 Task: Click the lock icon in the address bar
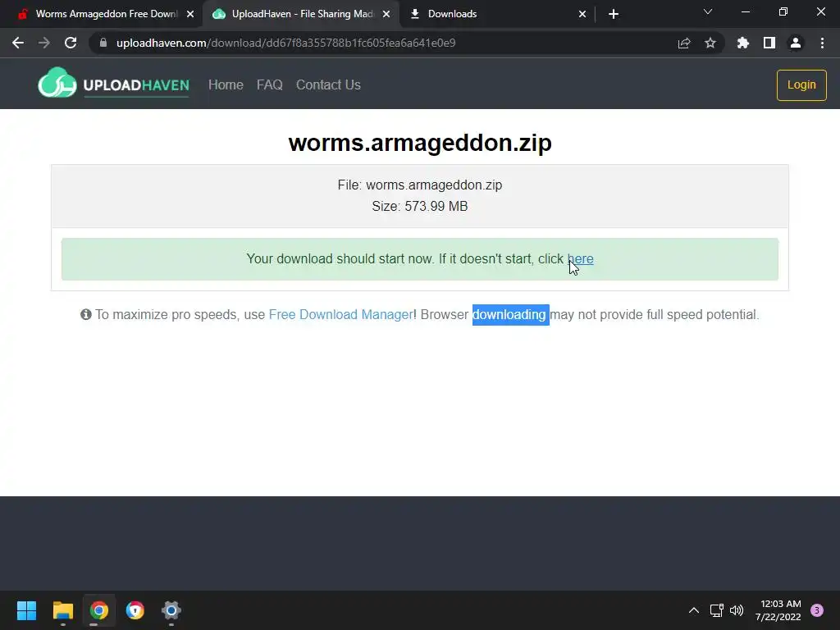click(103, 43)
